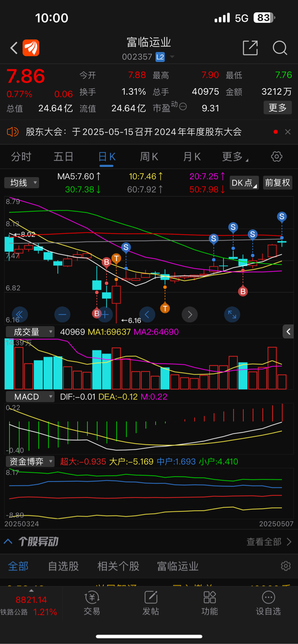Tap the current price 7.86
This screenshot has height=644, width=298.
point(26,76)
